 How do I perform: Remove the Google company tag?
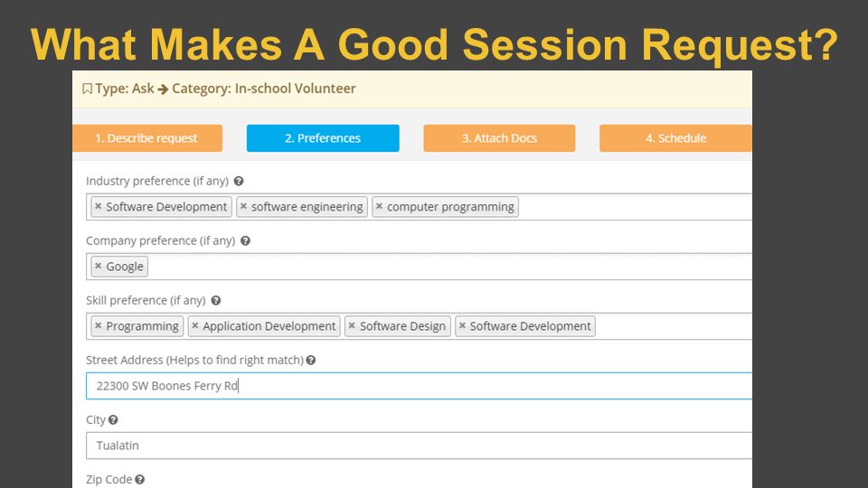pos(98,266)
